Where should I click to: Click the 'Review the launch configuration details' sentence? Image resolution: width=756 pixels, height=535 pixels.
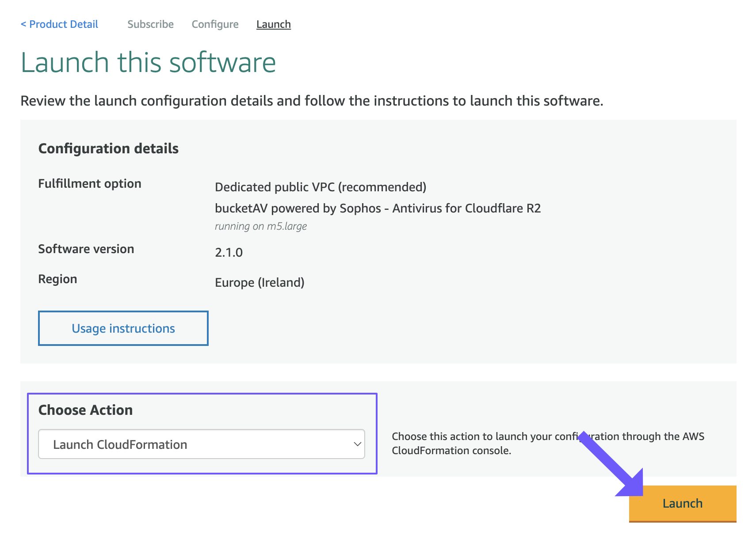[x=312, y=101]
